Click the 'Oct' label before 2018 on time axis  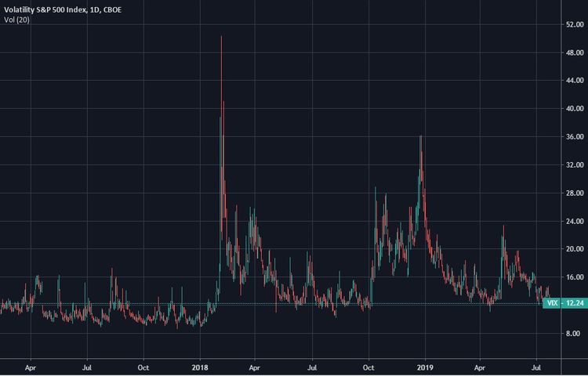[x=143, y=367]
